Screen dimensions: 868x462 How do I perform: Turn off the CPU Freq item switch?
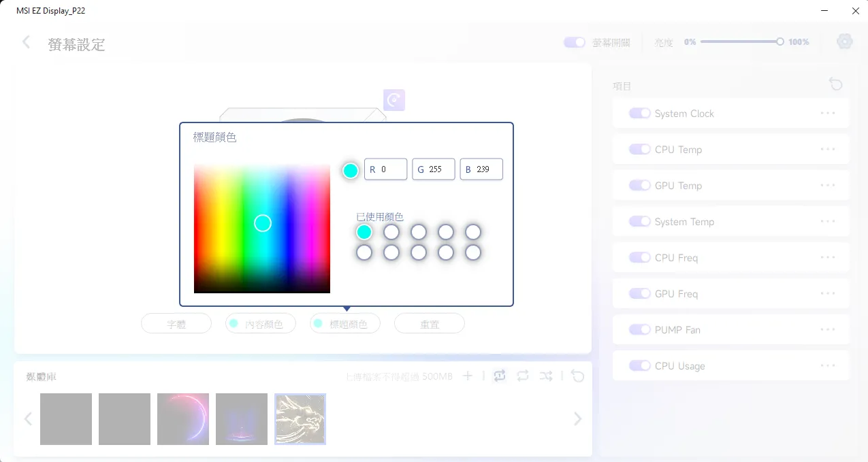point(640,257)
